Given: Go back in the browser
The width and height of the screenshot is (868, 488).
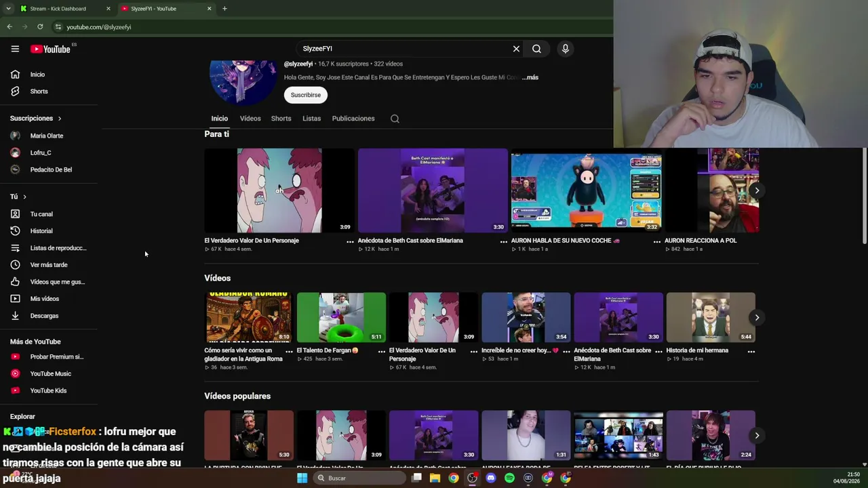Looking at the screenshot, I should (x=9, y=27).
